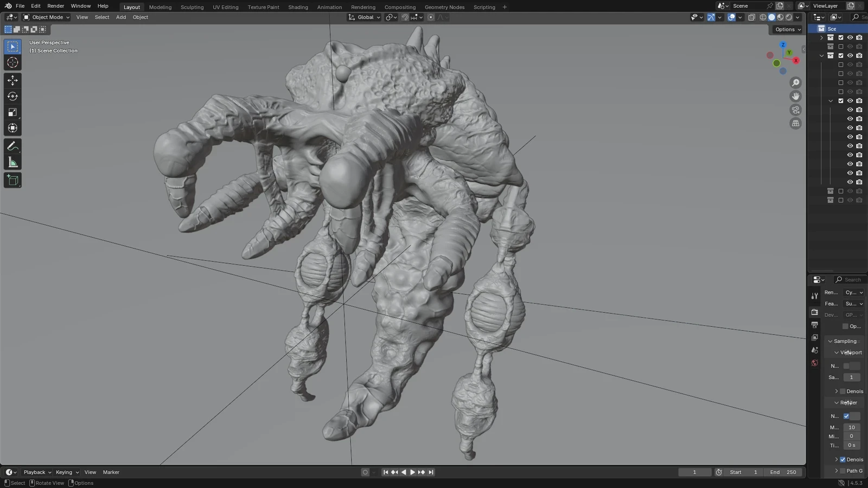Switch to the Sculpting workspace tab
868x488 pixels.
click(192, 7)
